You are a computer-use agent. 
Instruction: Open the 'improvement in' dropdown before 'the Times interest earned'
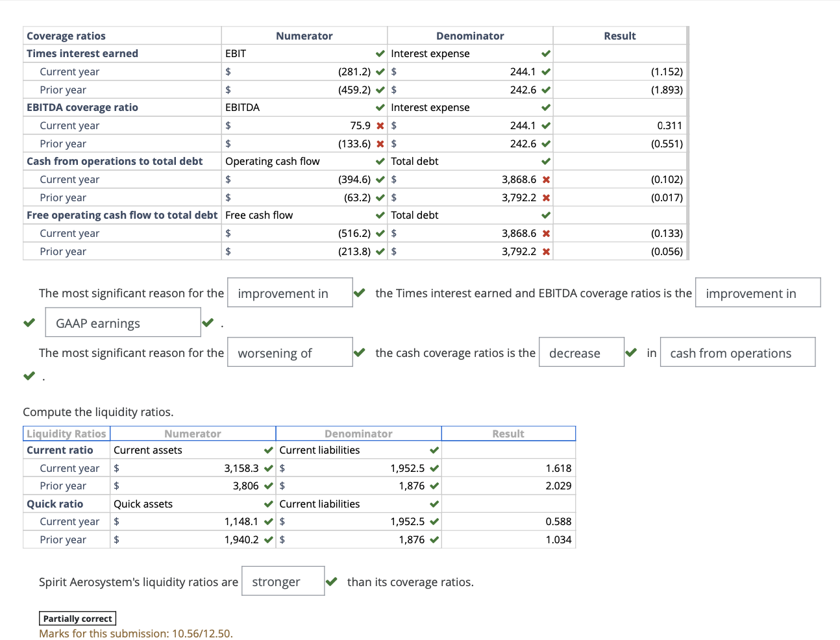[290, 293]
